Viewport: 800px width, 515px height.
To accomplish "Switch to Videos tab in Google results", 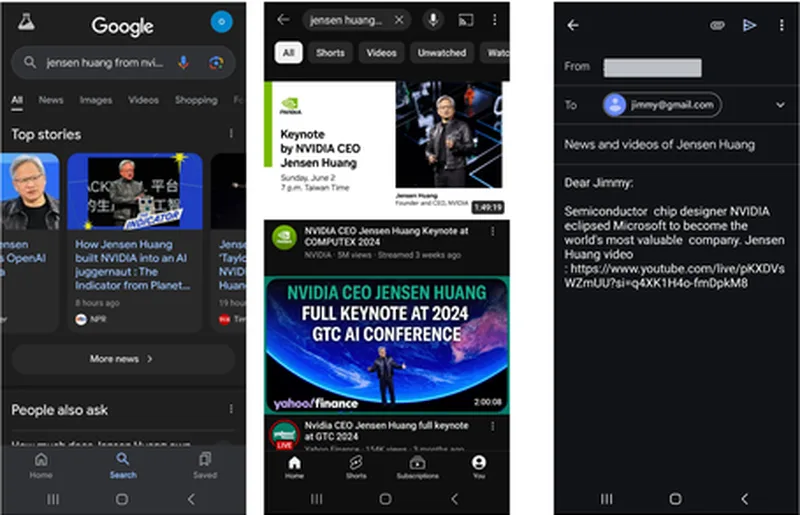I will coord(143,100).
